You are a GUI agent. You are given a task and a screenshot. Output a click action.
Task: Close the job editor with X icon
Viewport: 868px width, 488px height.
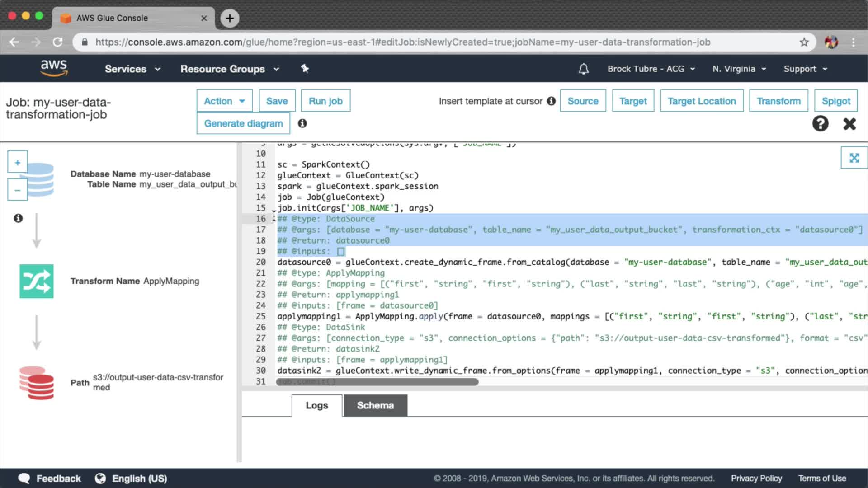(x=849, y=124)
